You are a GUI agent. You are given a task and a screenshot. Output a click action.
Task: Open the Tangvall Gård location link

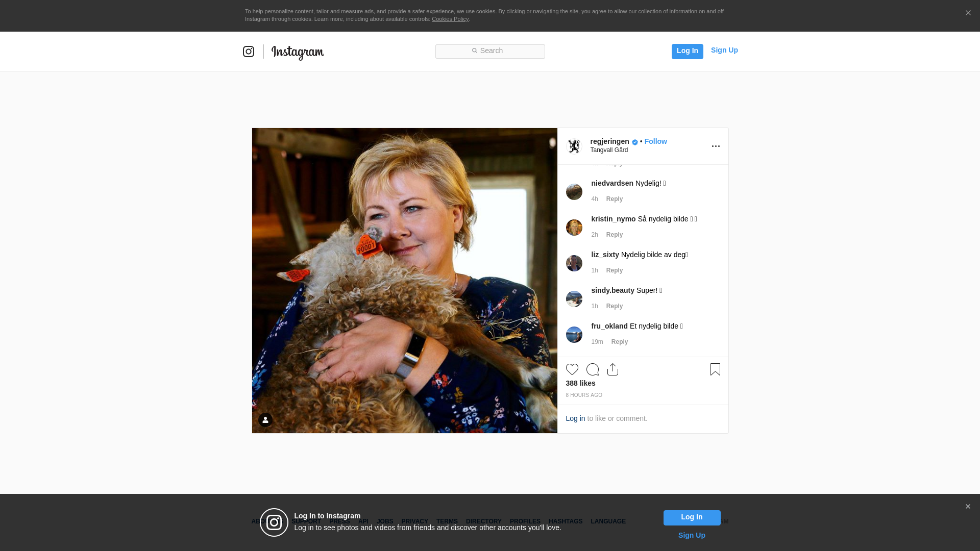(609, 150)
